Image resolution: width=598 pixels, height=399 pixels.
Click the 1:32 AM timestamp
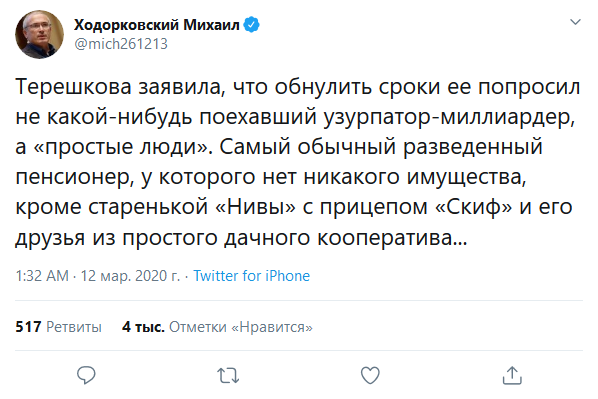click(x=42, y=276)
